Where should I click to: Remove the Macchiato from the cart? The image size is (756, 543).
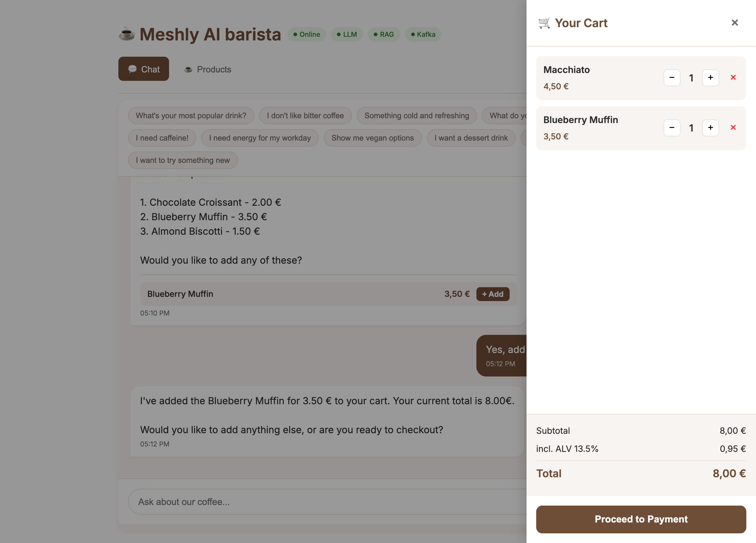coord(733,77)
